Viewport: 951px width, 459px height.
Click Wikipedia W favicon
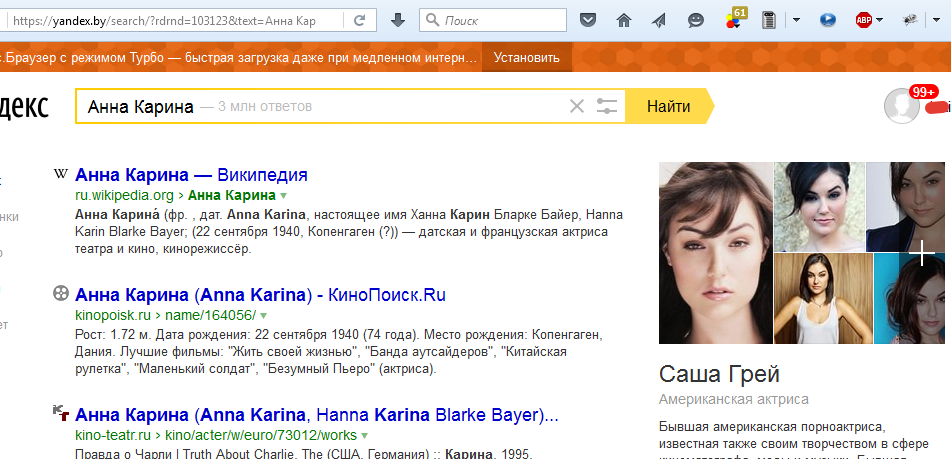coord(61,174)
